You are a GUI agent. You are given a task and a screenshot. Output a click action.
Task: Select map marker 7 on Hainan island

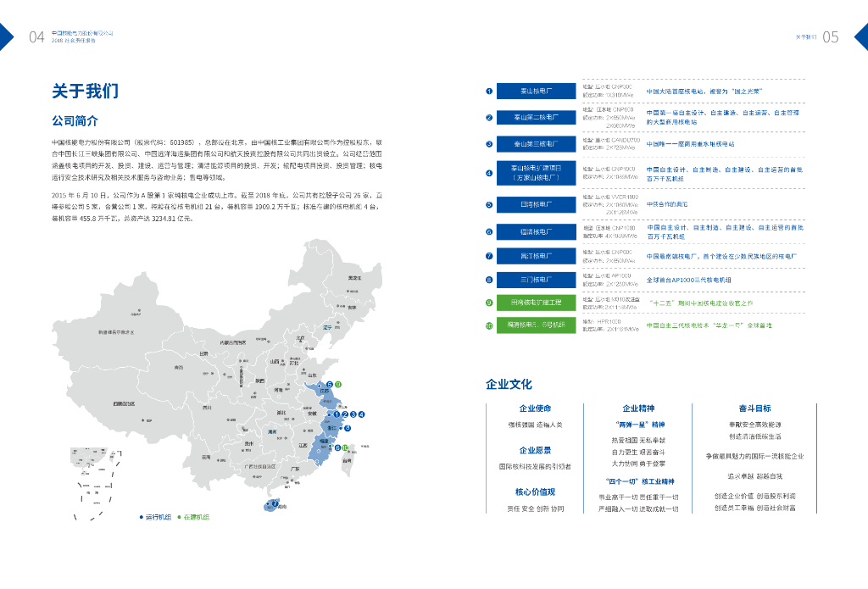275,503
